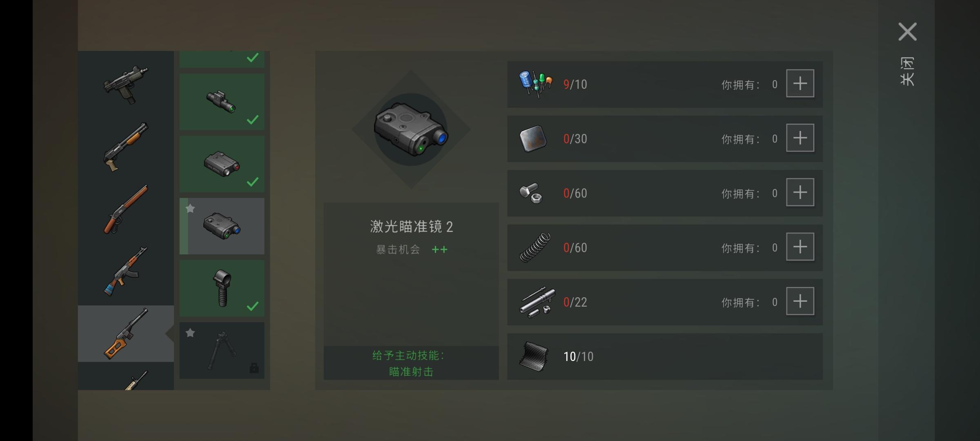Add bolts and nuts with plus button
The image size is (980, 441).
coord(800,192)
